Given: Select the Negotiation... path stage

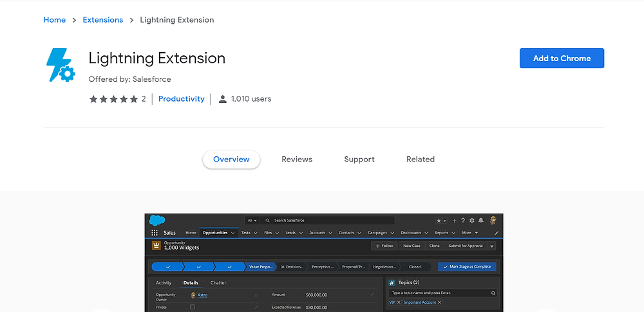Looking at the screenshot, I should [x=384, y=266].
